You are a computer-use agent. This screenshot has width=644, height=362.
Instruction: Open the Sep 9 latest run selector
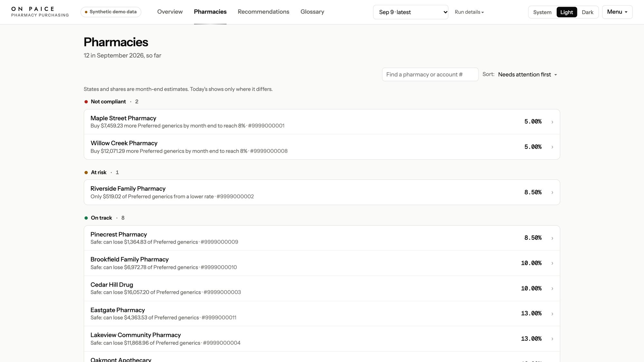[411, 12]
